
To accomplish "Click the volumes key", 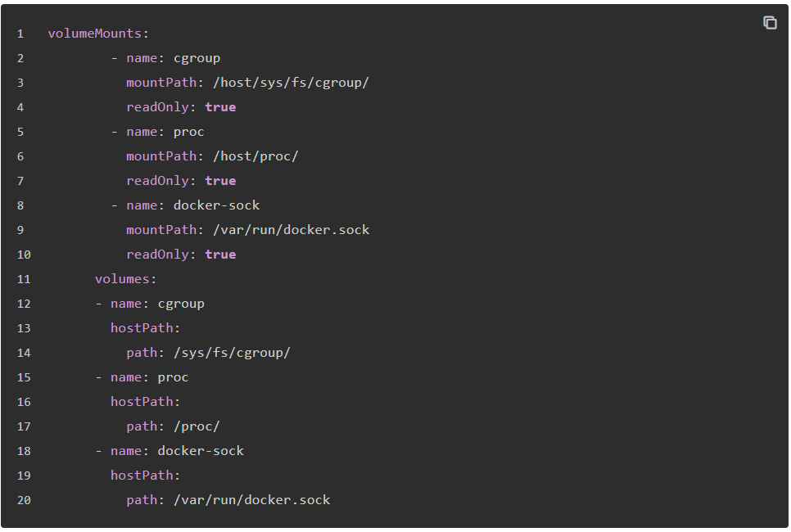I will coord(122,279).
